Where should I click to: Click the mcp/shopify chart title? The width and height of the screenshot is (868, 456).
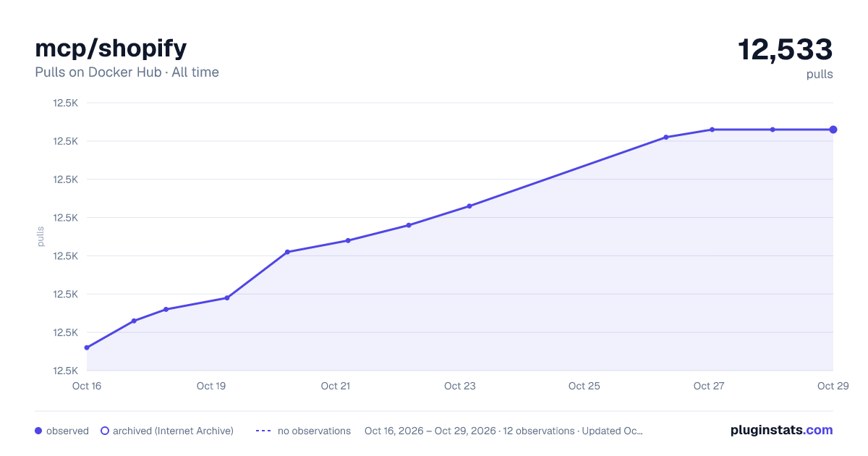111,48
